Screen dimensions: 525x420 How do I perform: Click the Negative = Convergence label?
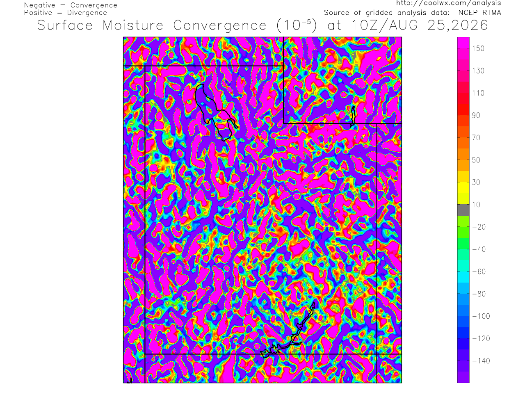point(71,5)
